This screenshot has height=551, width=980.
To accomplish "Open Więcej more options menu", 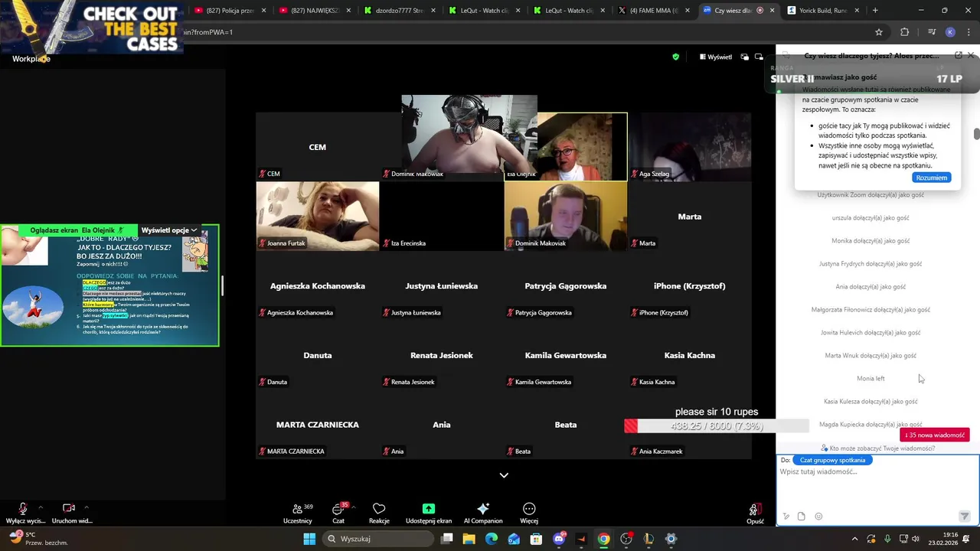I will point(529,514).
